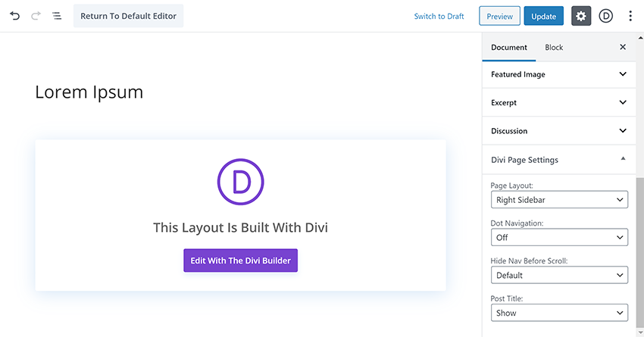This screenshot has width=644, height=337.
Task: Click the Lorem Ipsum page title
Action: coord(89,92)
